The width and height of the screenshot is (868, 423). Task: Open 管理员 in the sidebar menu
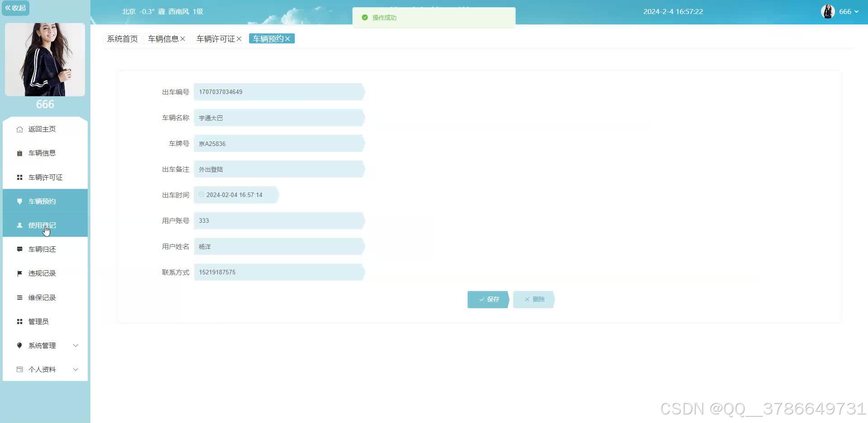pyautogui.click(x=45, y=321)
